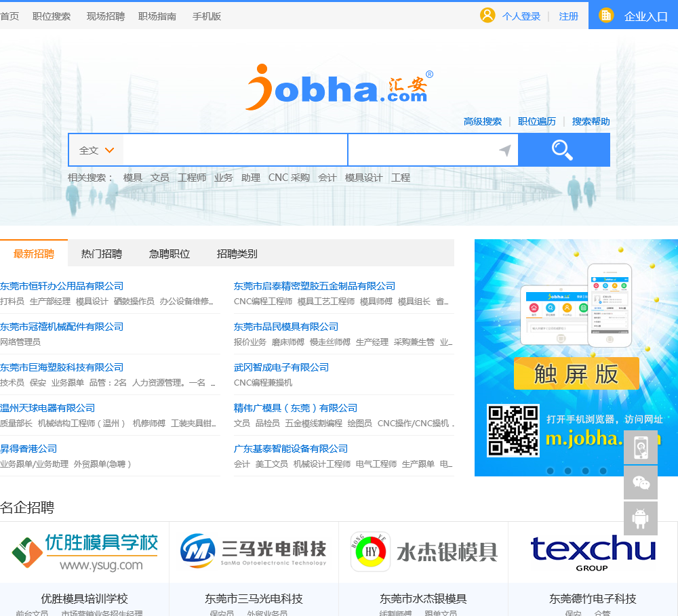Open 东莞市冠禧机械配件有限公司 company link

62,327
